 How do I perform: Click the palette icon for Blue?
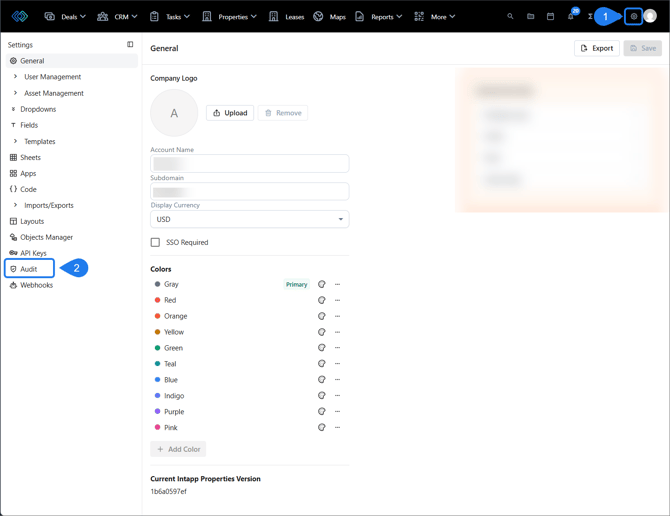tap(322, 379)
